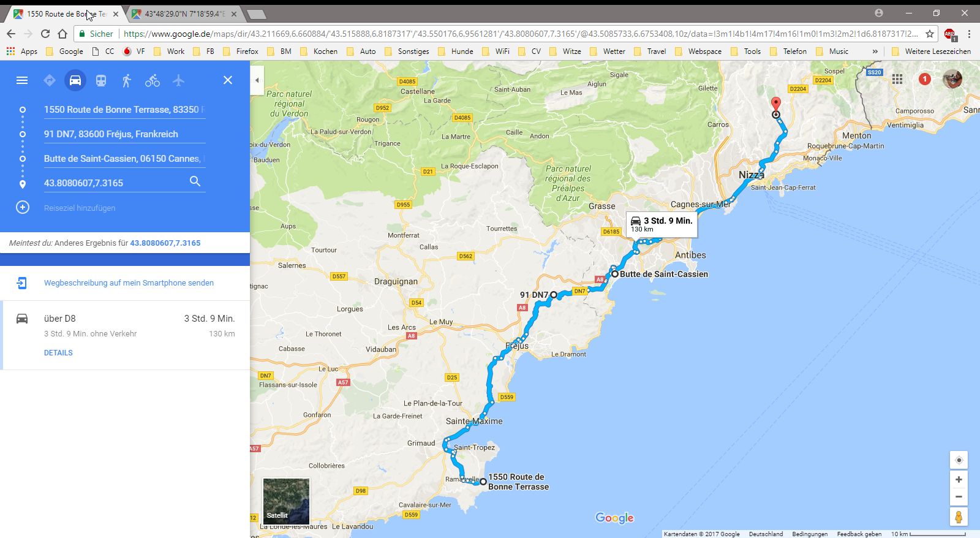Click the red destination pin on map
980x538 pixels.
click(775, 104)
